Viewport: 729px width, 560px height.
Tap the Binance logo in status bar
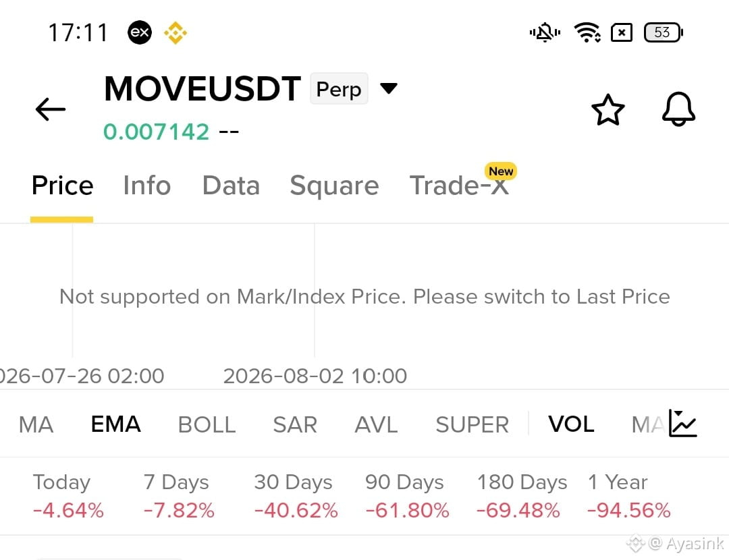coord(175,32)
